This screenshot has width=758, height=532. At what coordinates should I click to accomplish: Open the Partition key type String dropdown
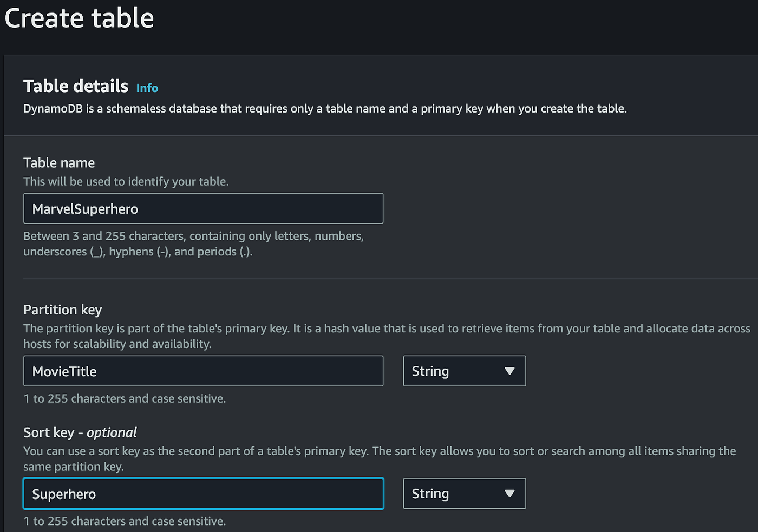click(463, 371)
